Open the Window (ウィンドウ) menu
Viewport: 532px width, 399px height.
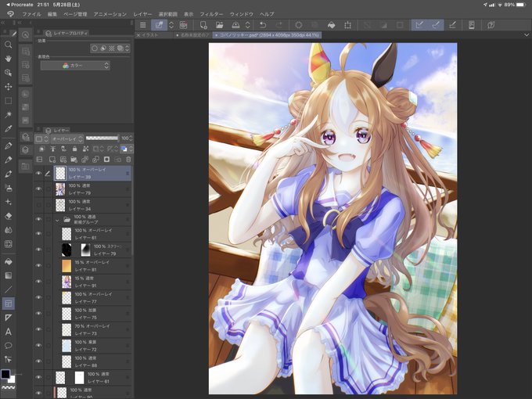tap(242, 14)
